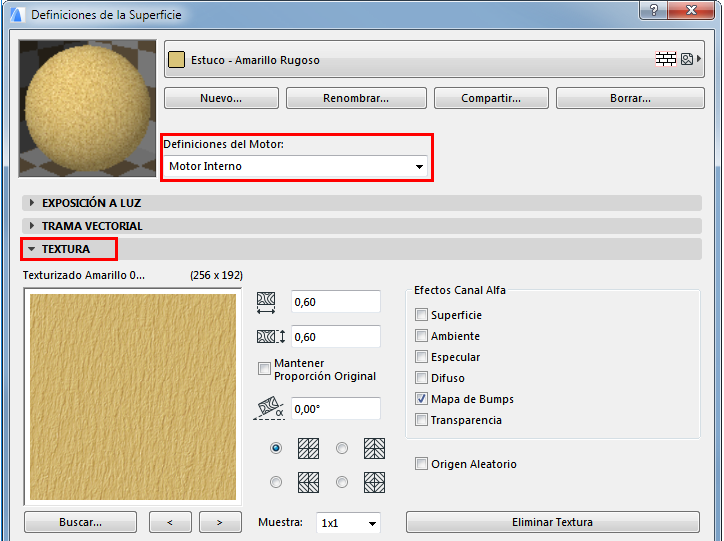Expand the TRAMA VECTORIAL panel
The image size is (724, 541).
[362, 226]
